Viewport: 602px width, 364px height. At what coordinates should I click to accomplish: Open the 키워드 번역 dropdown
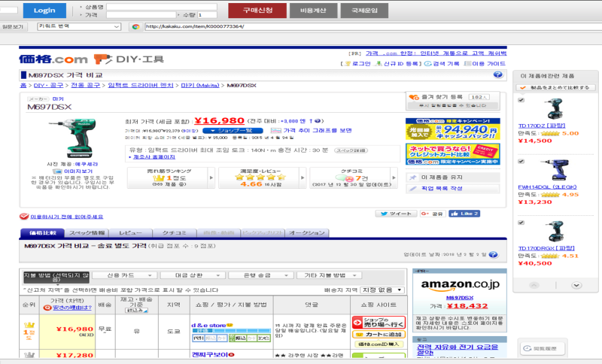[79, 26]
